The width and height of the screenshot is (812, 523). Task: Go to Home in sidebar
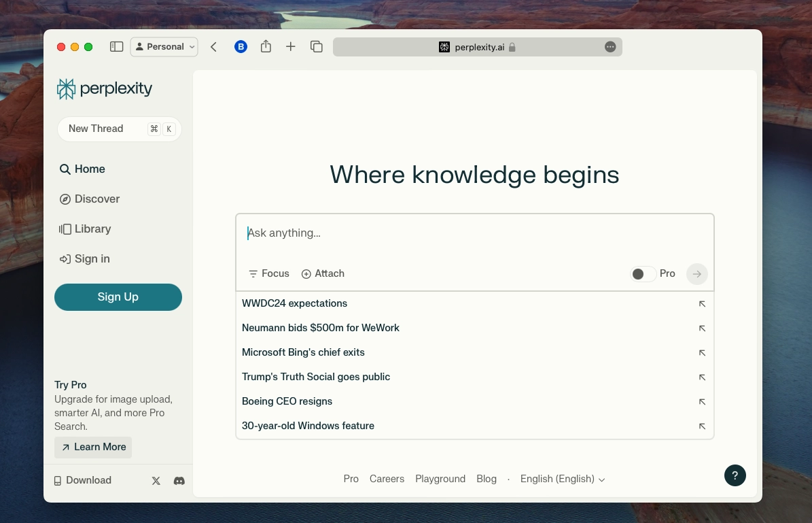(82, 169)
